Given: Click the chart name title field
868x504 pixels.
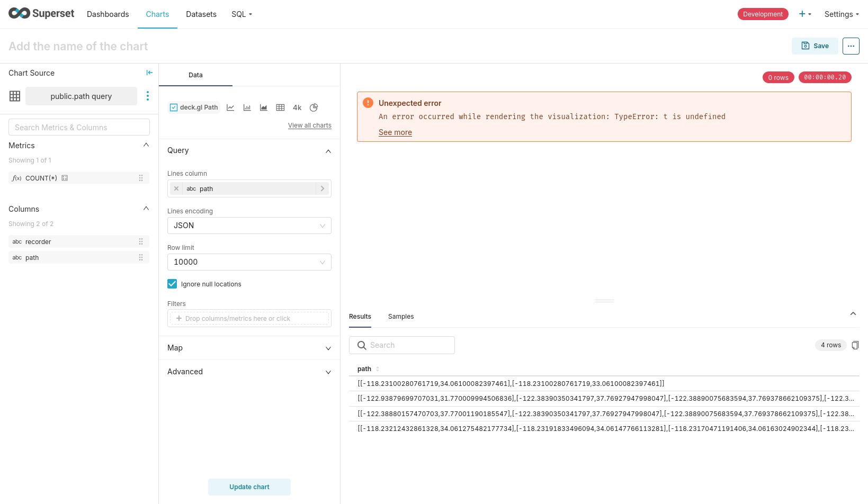Looking at the screenshot, I should 78,46.
